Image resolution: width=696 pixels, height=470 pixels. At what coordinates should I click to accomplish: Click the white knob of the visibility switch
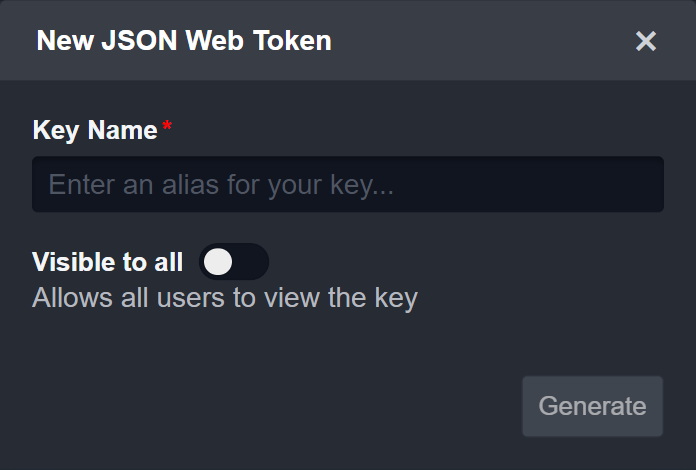(218, 262)
